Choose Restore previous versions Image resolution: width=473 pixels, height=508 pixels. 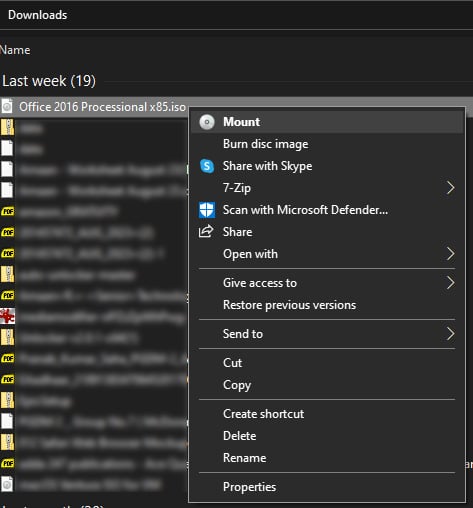point(327,305)
